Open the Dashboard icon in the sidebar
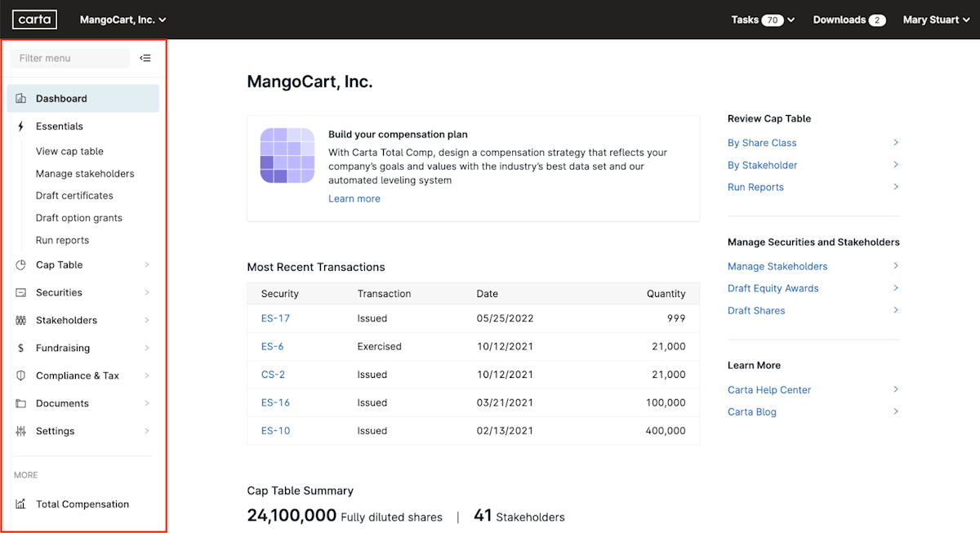The height and width of the screenshot is (533, 980). point(20,98)
